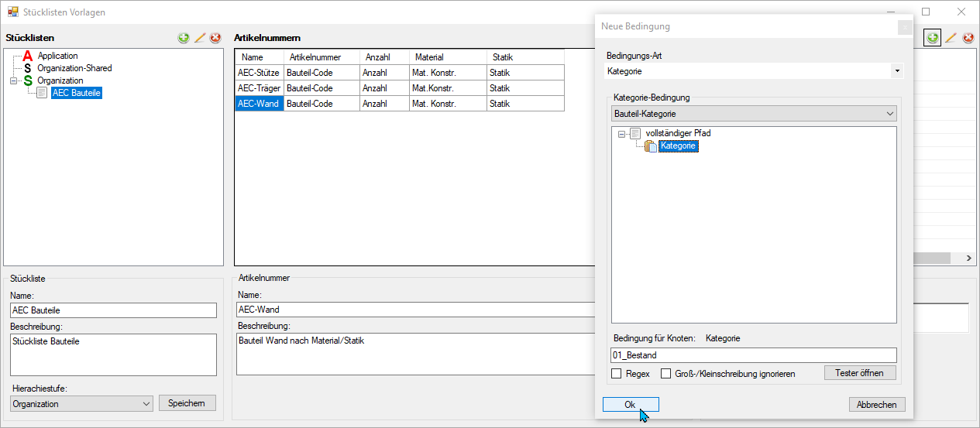Select the AEC-Wand row
980x428 pixels.
(x=400, y=104)
